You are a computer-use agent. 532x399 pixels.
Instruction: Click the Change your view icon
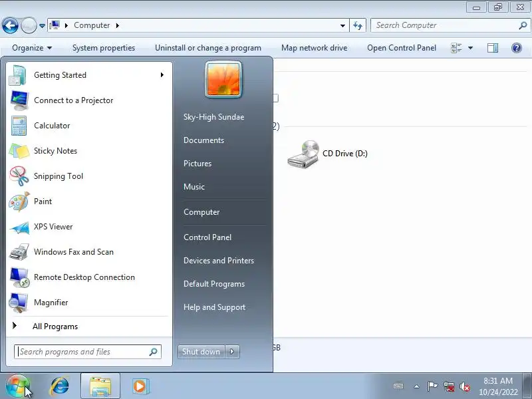(456, 48)
